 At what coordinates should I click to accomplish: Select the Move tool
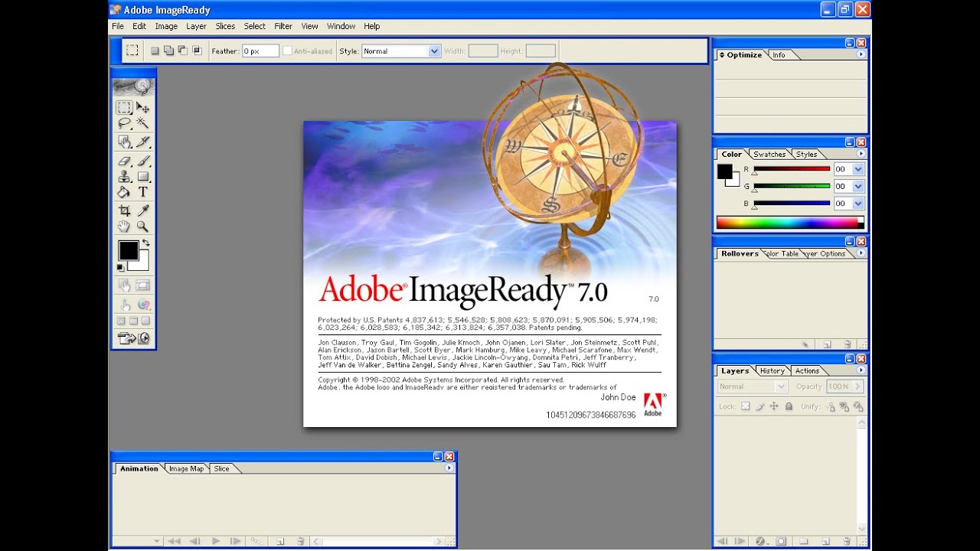pyautogui.click(x=143, y=108)
